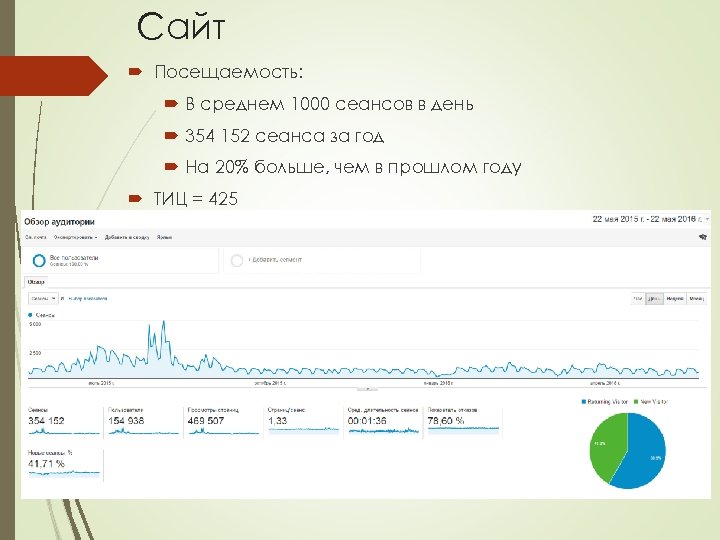Switch chart granularity to Час
The width and height of the screenshot is (720, 540).
(638, 298)
